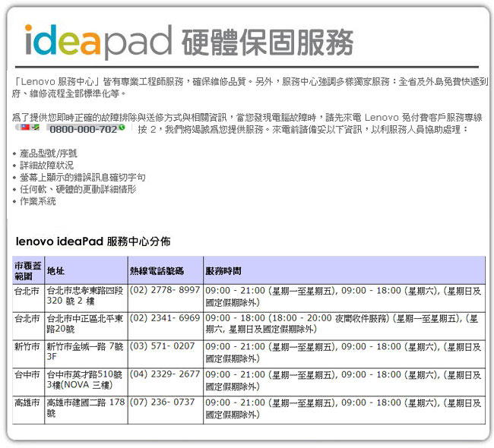Click the Taiwan flag icon beside the hotline
Viewport: 494px width, 448px height.
pyautogui.click(x=25, y=128)
